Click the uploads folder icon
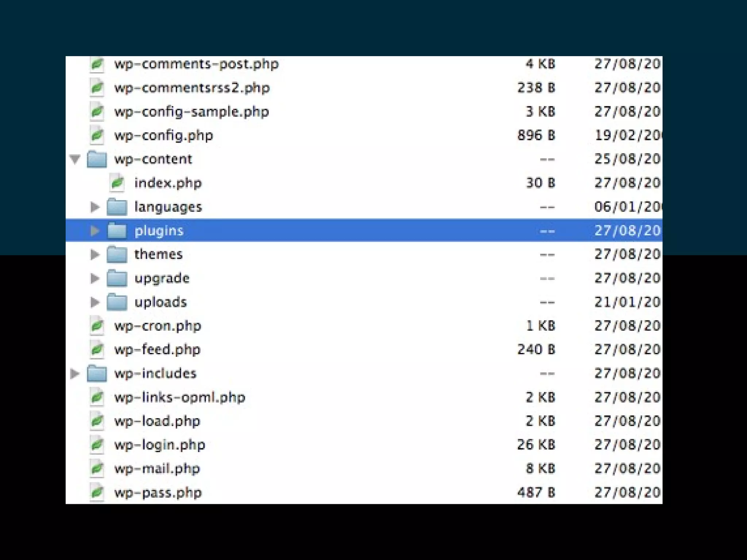This screenshot has width=747, height=560. pos(117,302)
